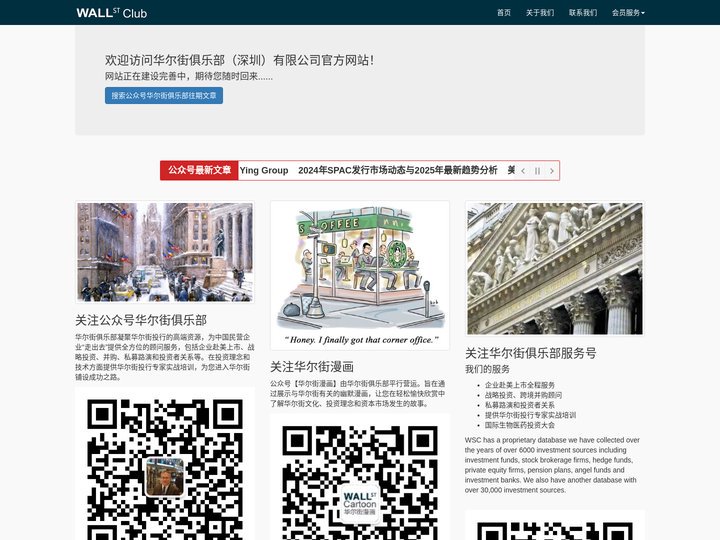Click the 关注华尔街俱乐部服务号 heading

point(531,353)
